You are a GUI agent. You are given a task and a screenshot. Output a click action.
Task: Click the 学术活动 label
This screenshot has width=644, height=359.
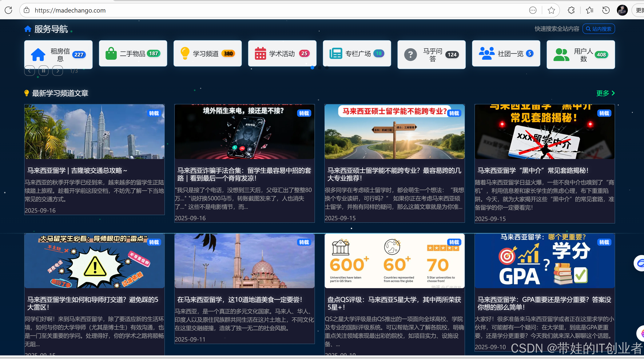tap(282, 54)
